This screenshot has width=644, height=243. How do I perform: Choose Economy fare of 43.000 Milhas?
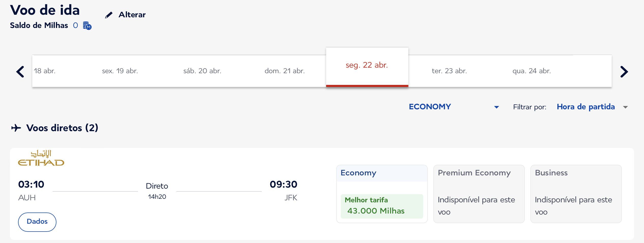(x=382, y=206)
